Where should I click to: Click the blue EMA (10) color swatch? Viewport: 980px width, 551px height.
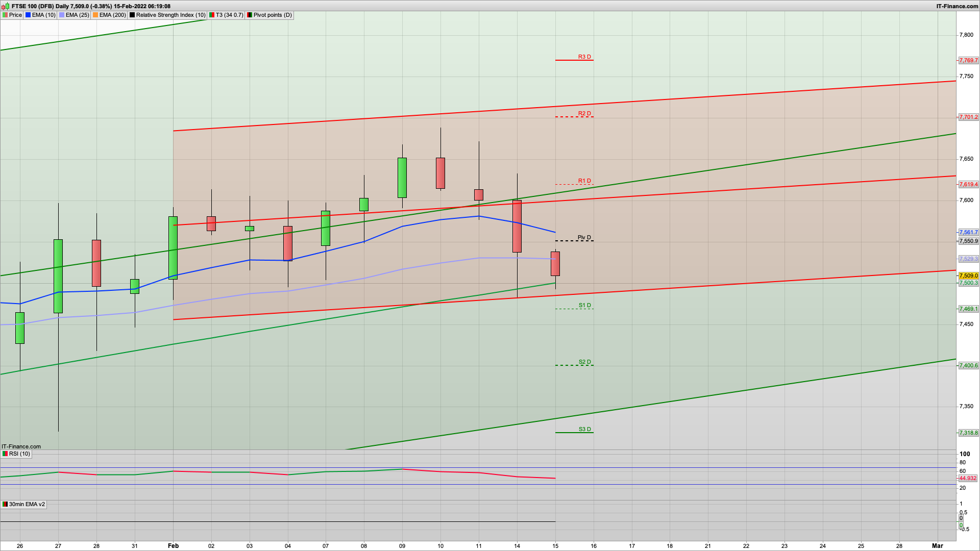tap(28, 15)
